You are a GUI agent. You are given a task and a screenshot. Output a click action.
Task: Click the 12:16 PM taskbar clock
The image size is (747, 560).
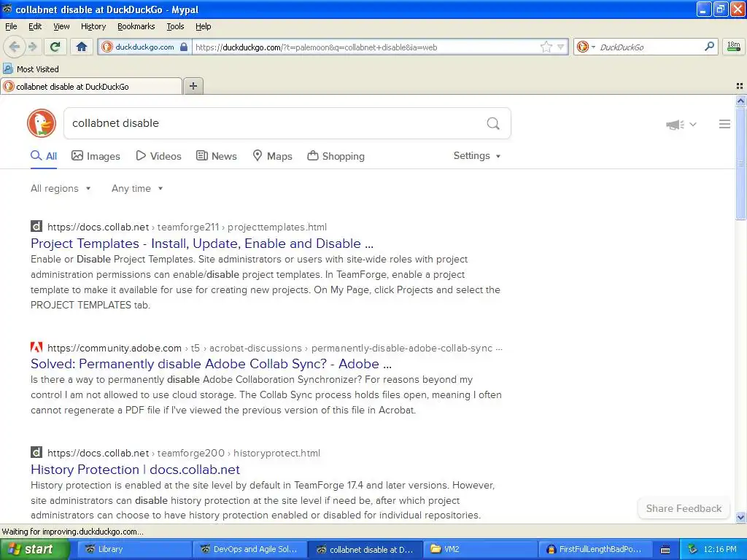(720, 549)
